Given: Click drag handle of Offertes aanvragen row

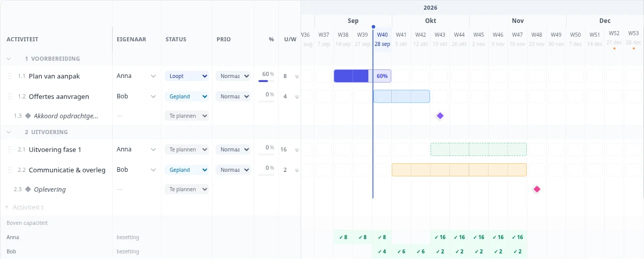Looking at the screenshot, I should [9, 96].
